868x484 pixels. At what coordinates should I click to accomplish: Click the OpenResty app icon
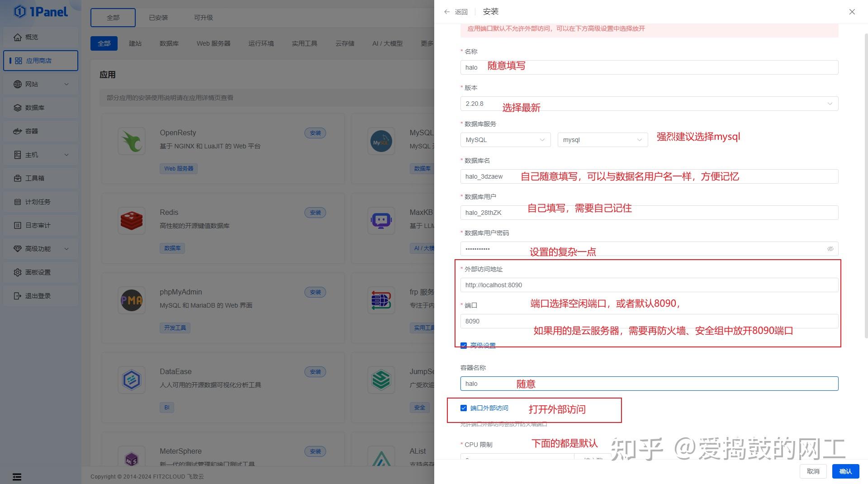[132, 141]
